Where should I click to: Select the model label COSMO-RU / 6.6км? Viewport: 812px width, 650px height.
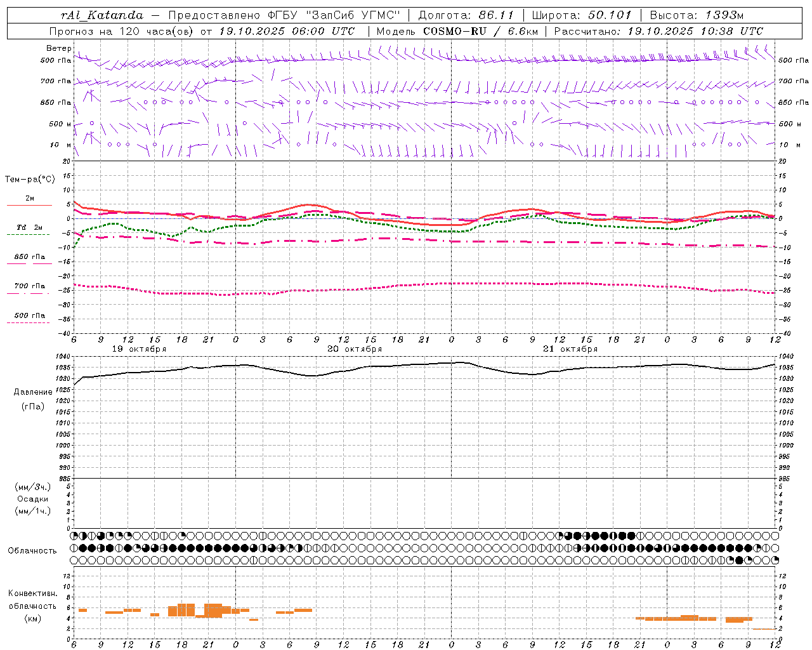tap(480, 31)
